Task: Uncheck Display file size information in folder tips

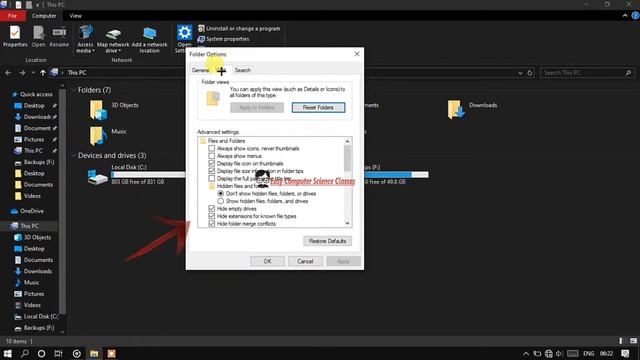Action: 211,171
